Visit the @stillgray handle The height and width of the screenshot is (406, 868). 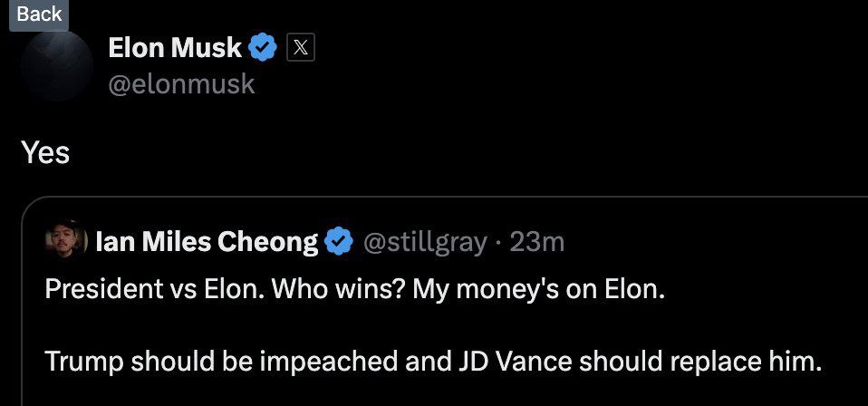tap(425, 242)
